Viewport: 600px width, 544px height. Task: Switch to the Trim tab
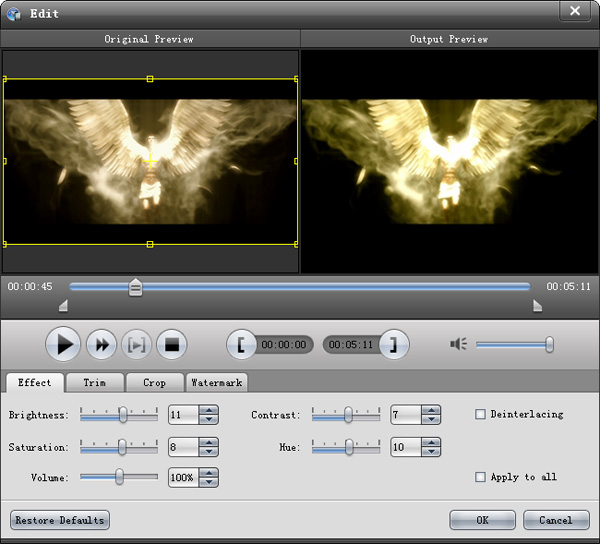click(95, 383)
